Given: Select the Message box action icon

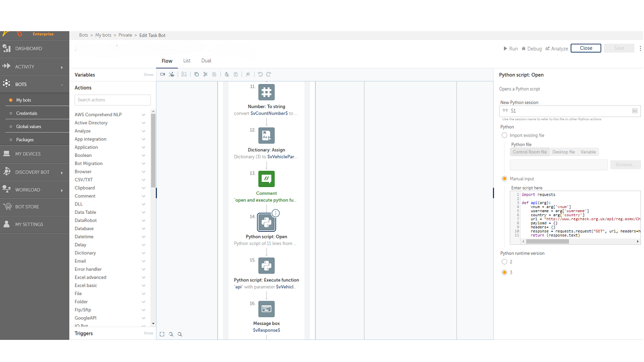Looking at the screenshot, I should [x=267, y=309].
